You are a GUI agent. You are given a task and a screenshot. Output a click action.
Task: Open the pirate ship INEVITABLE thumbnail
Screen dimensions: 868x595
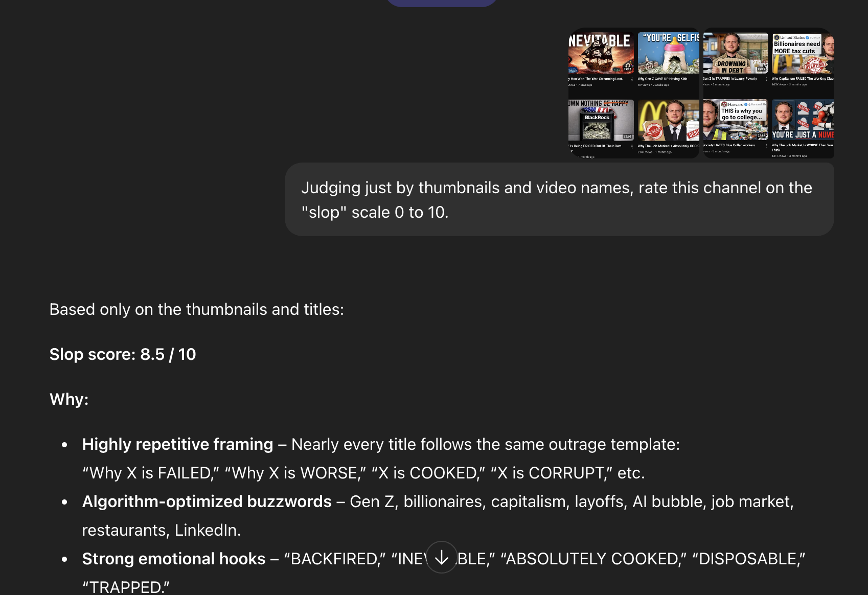[601, 53]
